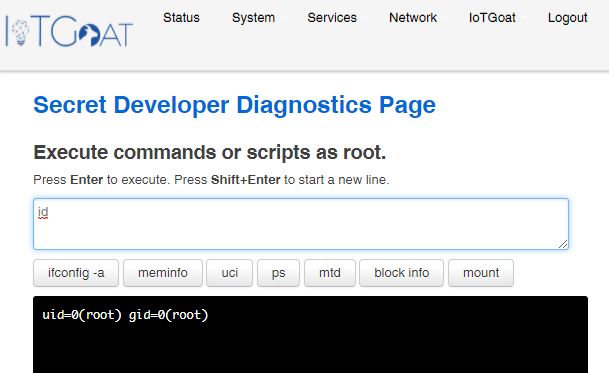
Task: Focus the command input textarea
Action: tap(301, 224)
